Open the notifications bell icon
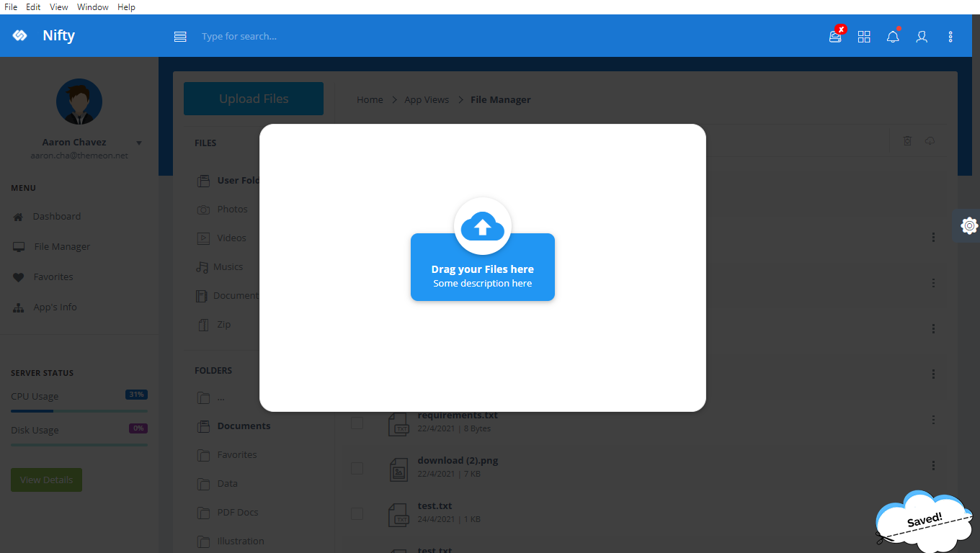Image resolution: width=980 pixels, height=553 pixels. click(893, 36)
